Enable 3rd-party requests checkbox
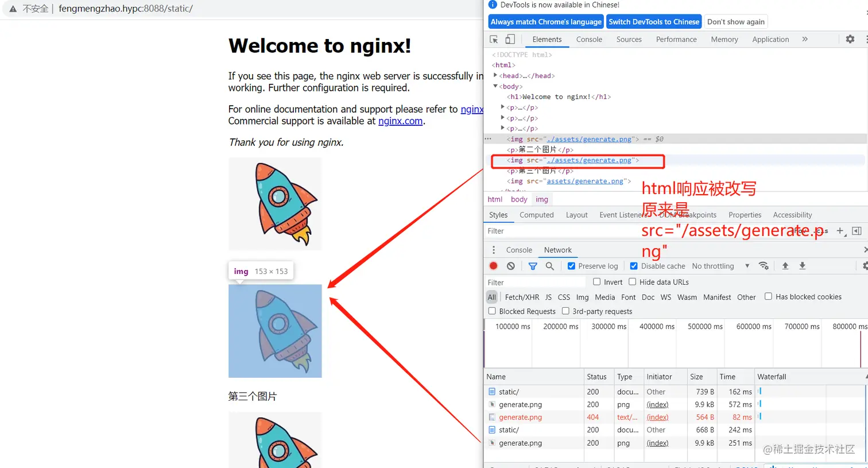Screen dimensions: 868x468 [565, 311]
